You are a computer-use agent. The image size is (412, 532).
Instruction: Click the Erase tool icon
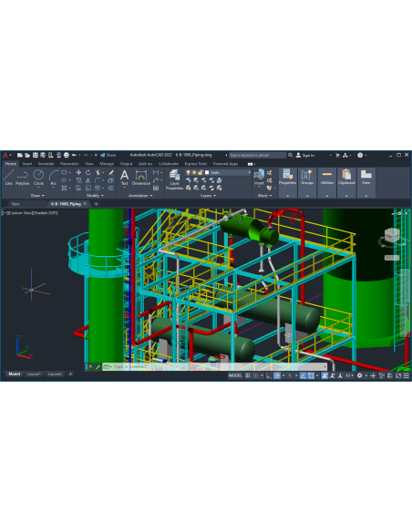click(x=111, y=173)
